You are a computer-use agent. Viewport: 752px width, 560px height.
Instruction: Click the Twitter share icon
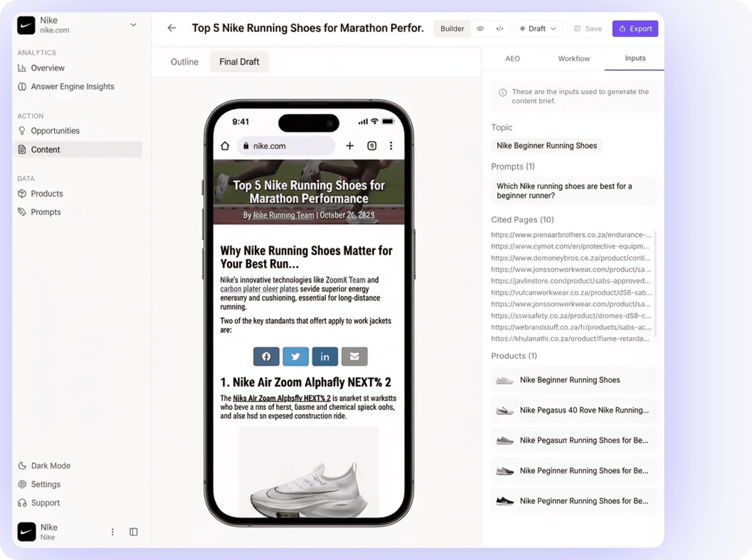pos(296,356)
